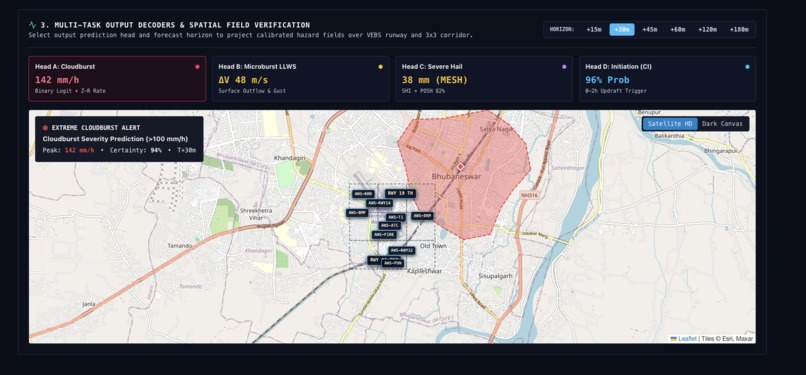The image size is (806, 375).
Task: Click the AWS-EKM station marker
Action: click(422, 216)
